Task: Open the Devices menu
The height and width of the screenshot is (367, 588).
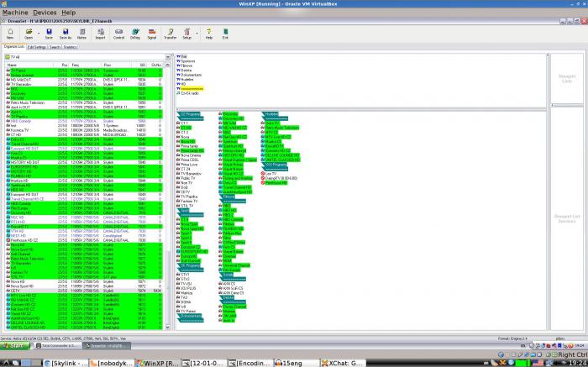Action: (45, 13)
